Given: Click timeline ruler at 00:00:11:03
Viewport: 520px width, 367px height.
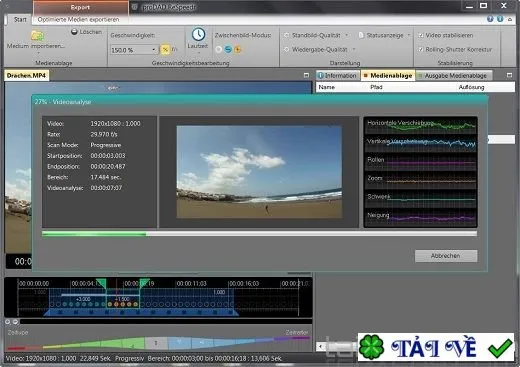Looking at the screenshot, I should 191,284.
